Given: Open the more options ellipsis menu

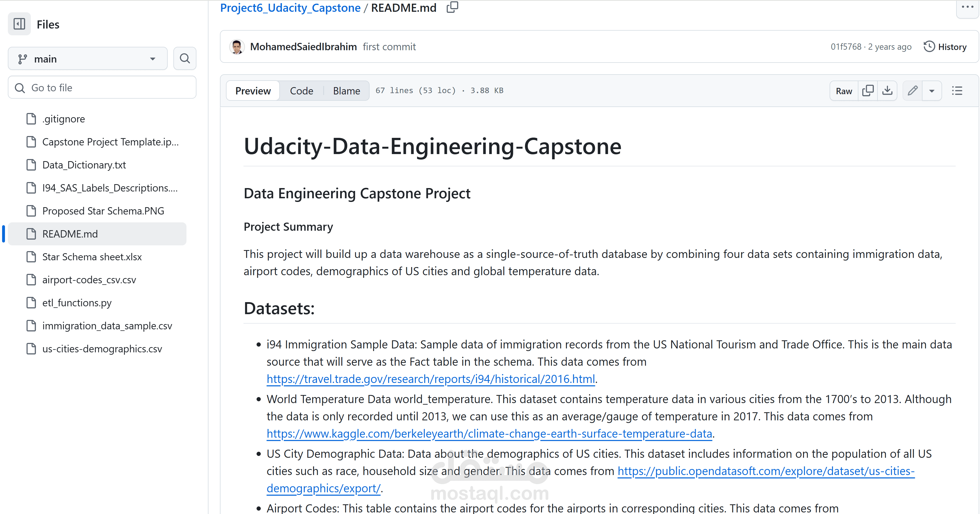Looking at the screenshot, I should [967, 7].
